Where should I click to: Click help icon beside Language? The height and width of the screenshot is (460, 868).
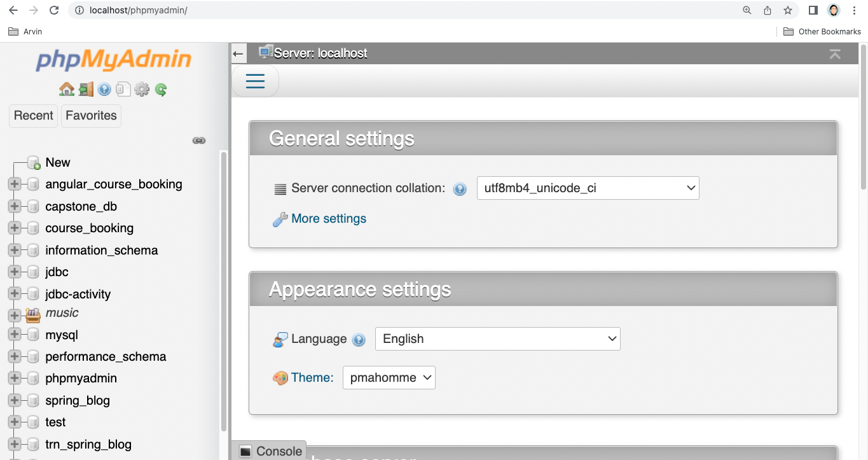359,340
